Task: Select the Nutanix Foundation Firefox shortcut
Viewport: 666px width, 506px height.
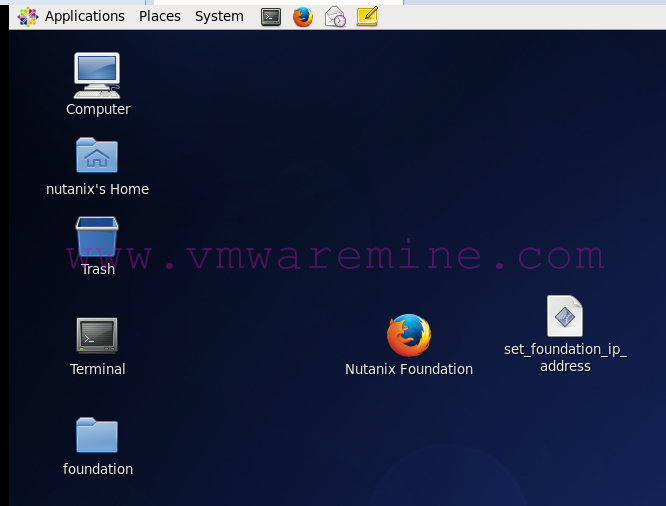Action: pyautogui.click(x=409, y=335)
